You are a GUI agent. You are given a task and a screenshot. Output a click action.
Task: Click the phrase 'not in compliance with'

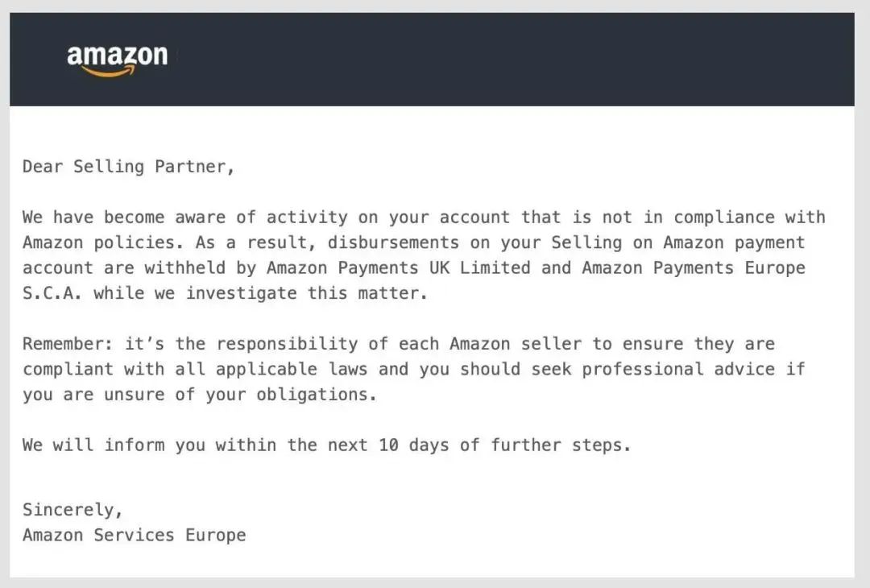pyautogui.click(x=714, y=217)
